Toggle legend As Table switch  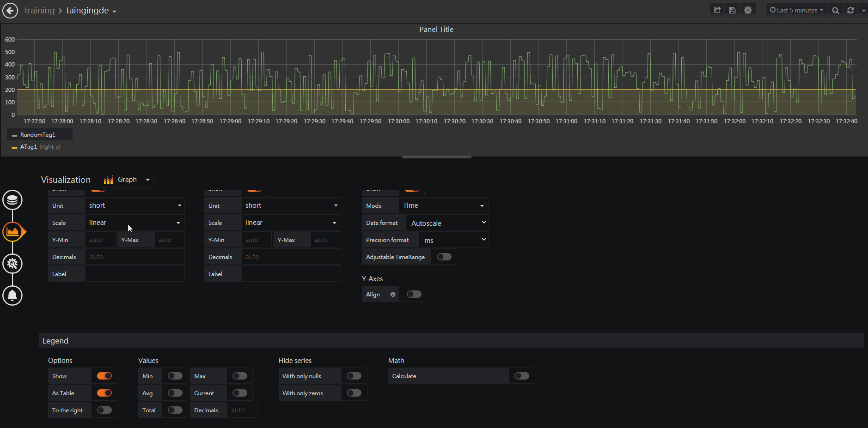click(104, 393)
